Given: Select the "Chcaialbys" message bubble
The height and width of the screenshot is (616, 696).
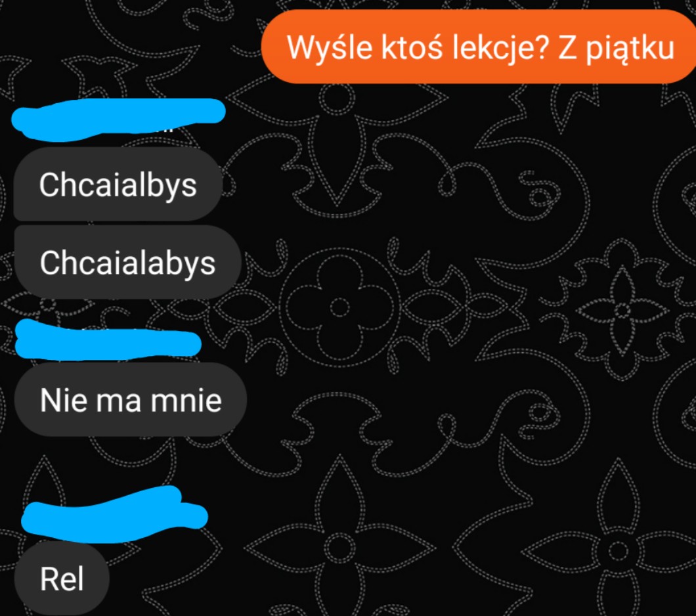Looking at the screenshot, I should 118,184.
